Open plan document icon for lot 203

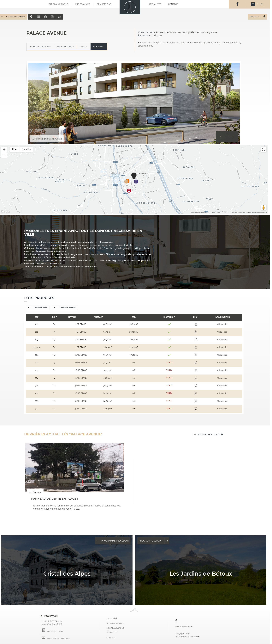pyautogui.click(x=196, y=370)
